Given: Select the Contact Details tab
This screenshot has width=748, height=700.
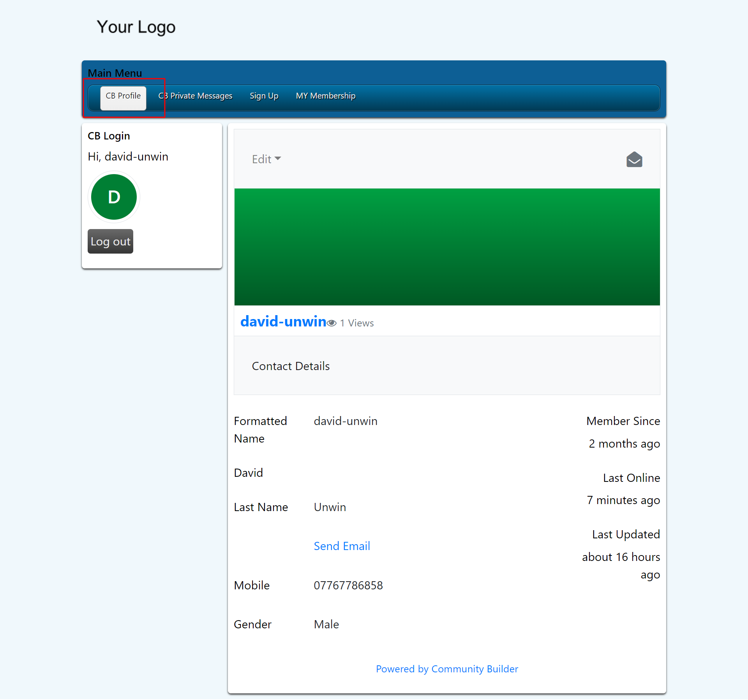Looking at the screenshot, I should (291, 366).
